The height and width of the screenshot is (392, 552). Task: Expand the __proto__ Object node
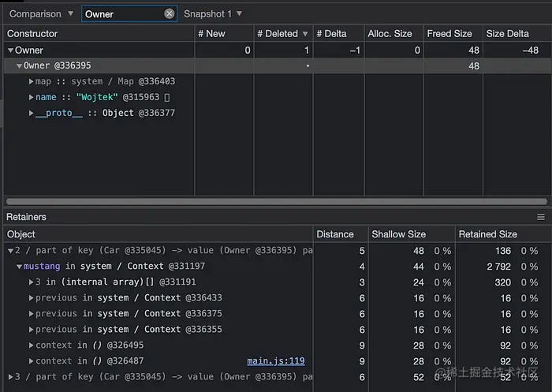pyautogui.click(x=32, y=114)
